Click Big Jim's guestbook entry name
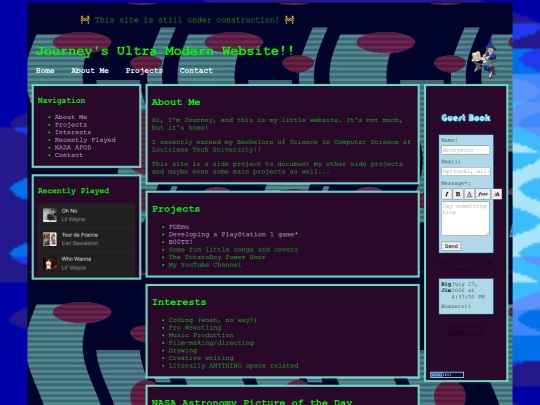This screenshot has width=540, height=405. (446, 287)
